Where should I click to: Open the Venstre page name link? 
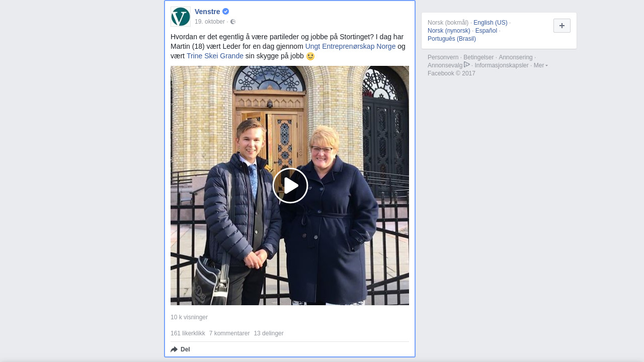207,12
